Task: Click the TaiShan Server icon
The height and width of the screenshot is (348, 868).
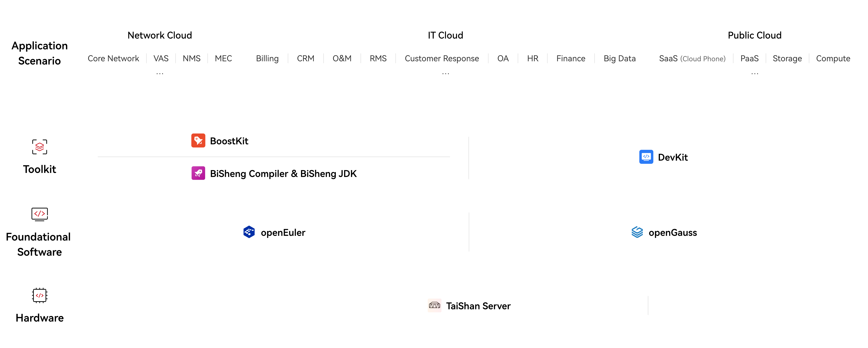Action: (x=434, y=306)
